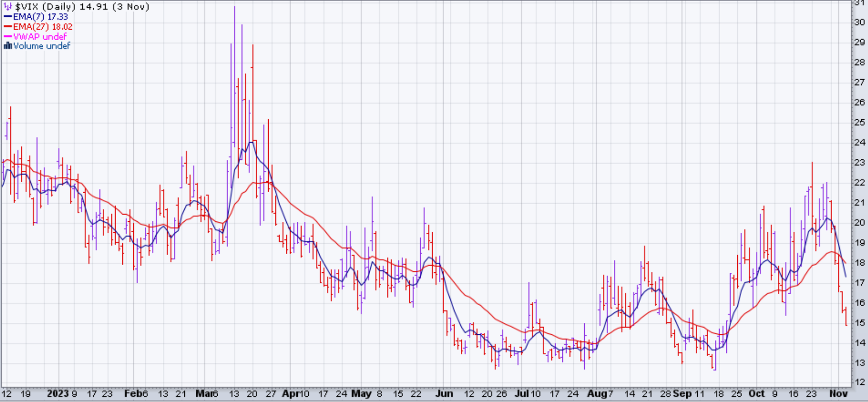This screenshot has width=868, height=402.
Task: Click the 15 value on the price axis
Action: click(859, 323)
